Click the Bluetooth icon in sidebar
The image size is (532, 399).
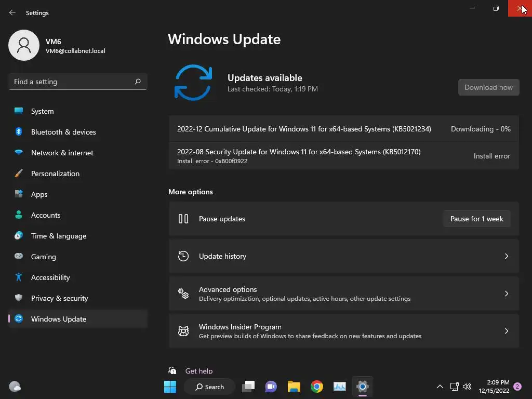[x=19, y=131]
